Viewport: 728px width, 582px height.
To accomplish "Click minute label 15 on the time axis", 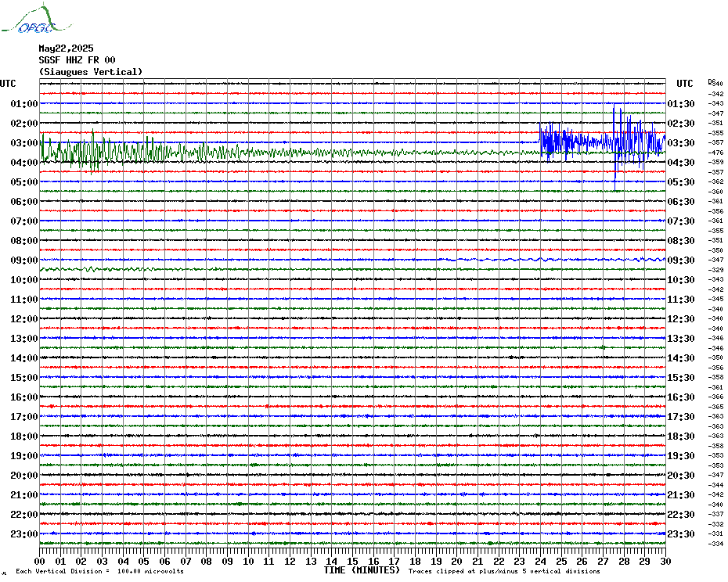I will [352, 561].
